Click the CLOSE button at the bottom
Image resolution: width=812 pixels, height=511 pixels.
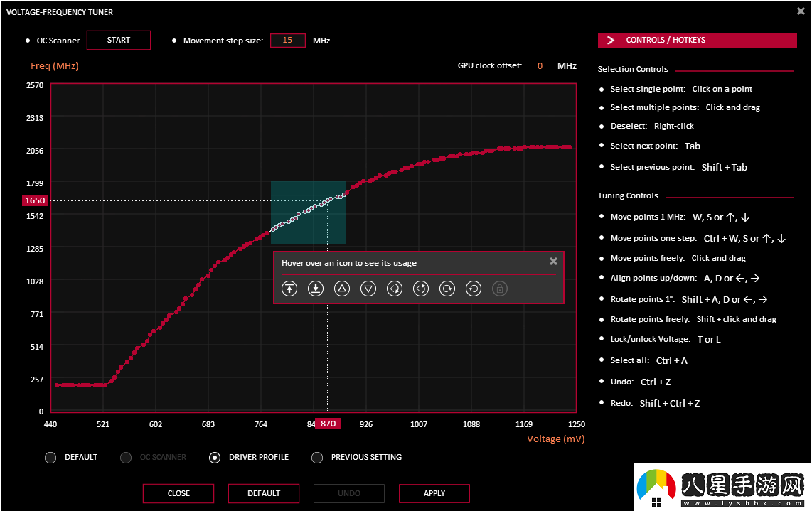[x=178, y=493]
